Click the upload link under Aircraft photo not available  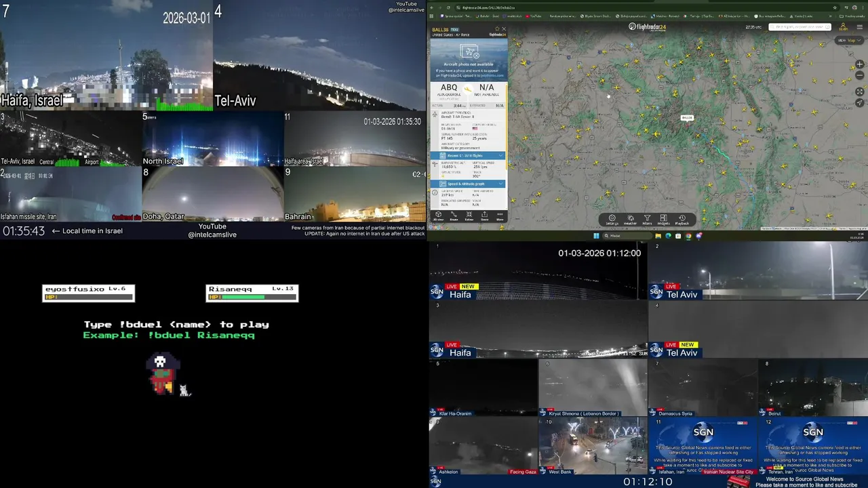click(x=492, y=75)
